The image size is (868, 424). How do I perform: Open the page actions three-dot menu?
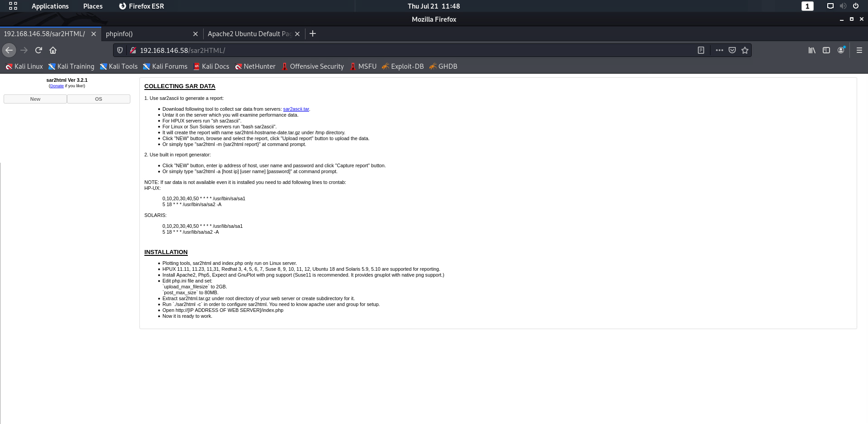(719, 50)
